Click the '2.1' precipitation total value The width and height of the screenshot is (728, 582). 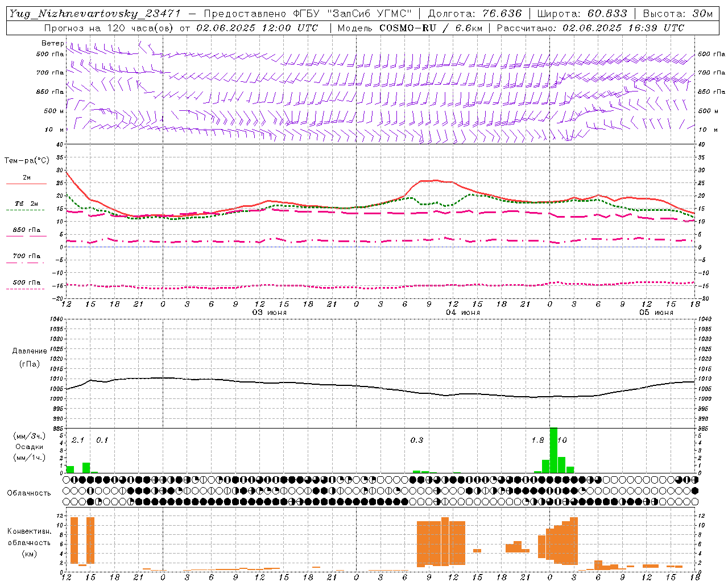tap(78, 440)
